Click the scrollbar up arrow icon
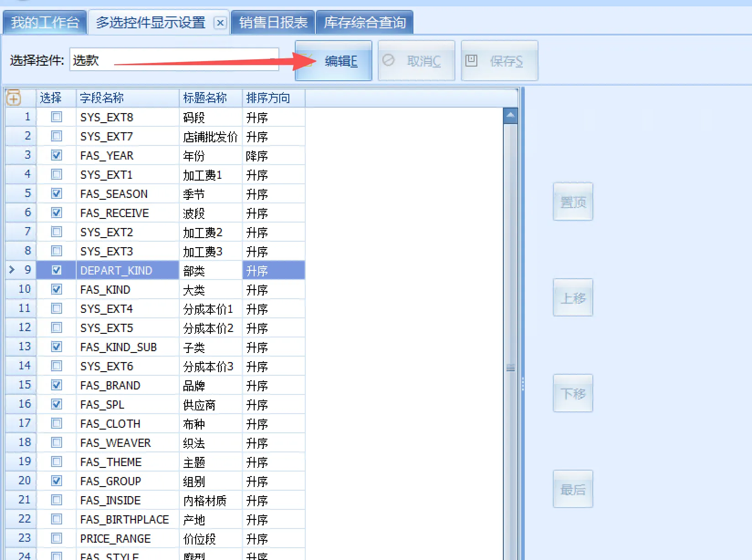Image resolution: width=752 pixels, height=560 pixels. [x=510, y=116]
